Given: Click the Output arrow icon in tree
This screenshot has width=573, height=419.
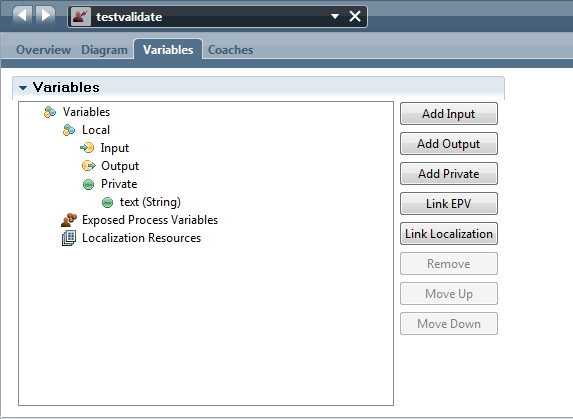Looking at the screenshot, I should click(x=88, y=165).
